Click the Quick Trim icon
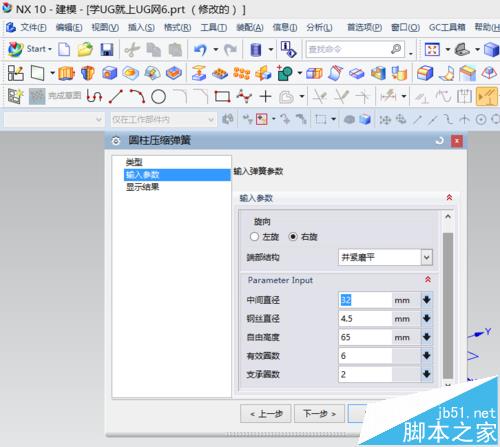This screenshot has height=447, width=500. click(x=320, y=97)
